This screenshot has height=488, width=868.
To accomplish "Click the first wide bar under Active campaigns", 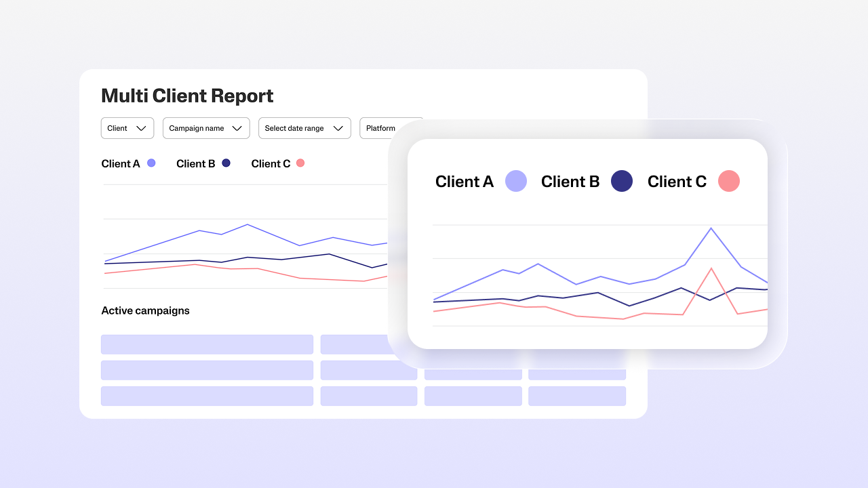I will [x=207, y=344].
